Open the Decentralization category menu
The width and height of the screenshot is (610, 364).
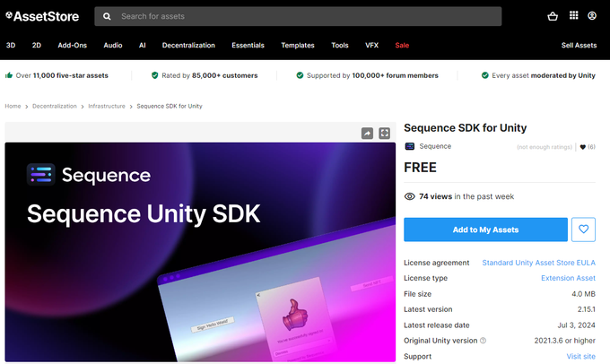tap(188, 45)
